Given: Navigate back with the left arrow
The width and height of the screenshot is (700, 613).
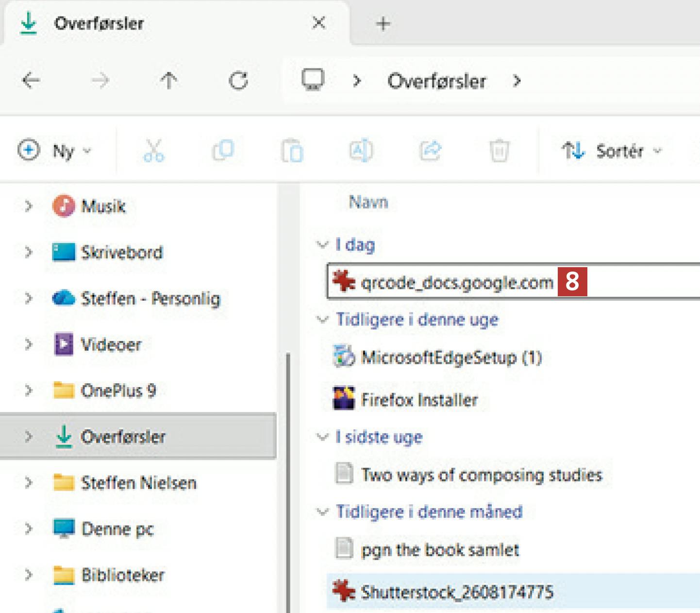Looking at the screenshot, I should tap(31, 81).
